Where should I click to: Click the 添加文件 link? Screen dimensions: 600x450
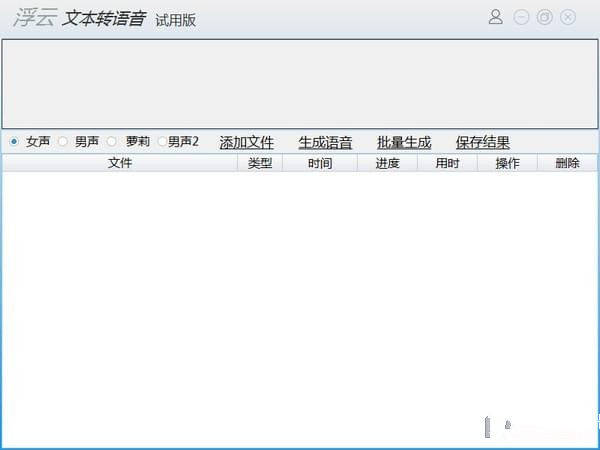pos(247,143)
